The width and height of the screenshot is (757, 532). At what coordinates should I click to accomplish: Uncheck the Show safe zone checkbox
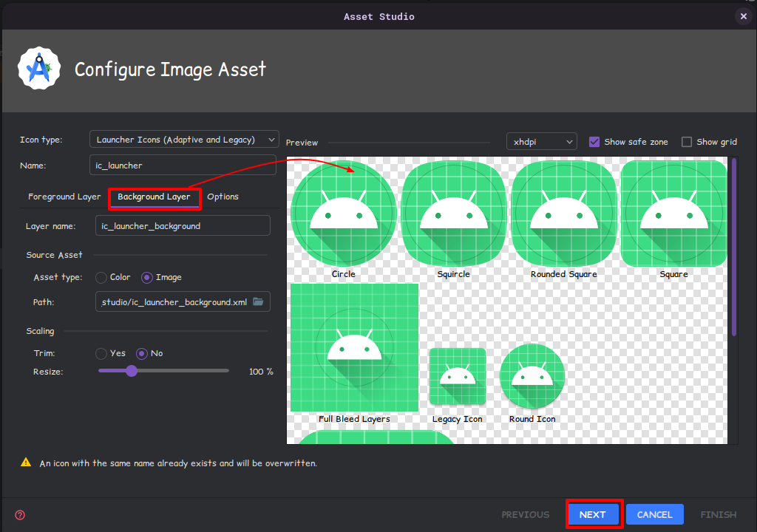coord(594,142)
